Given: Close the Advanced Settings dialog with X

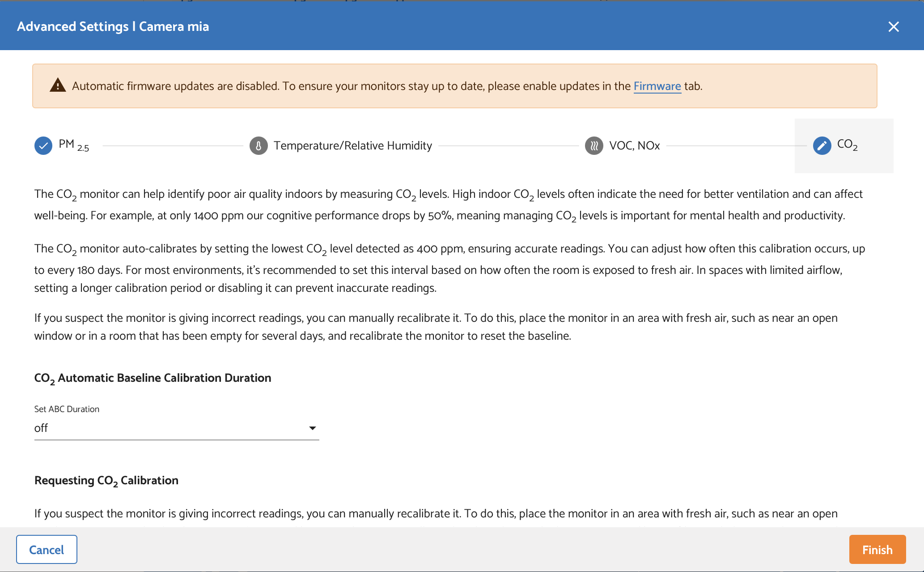Looking at the screenshot, I should coord(893,27).
